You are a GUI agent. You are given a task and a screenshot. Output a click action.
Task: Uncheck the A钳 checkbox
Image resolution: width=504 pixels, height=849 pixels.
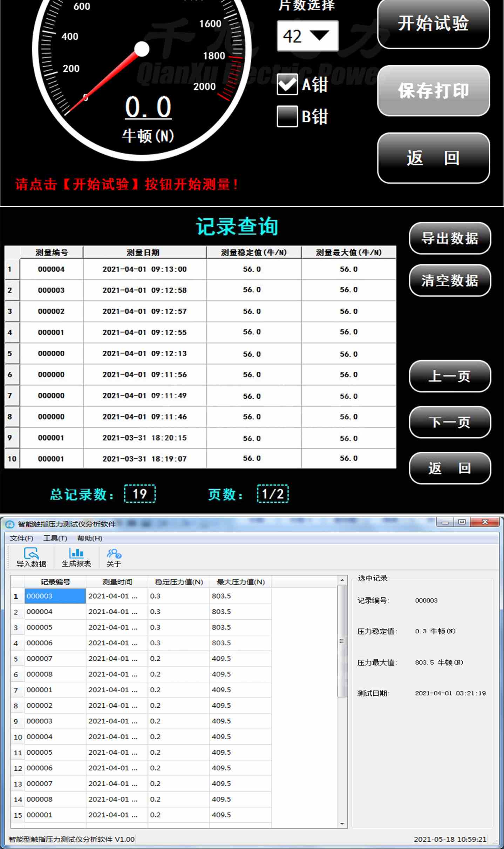coord(287,85)
